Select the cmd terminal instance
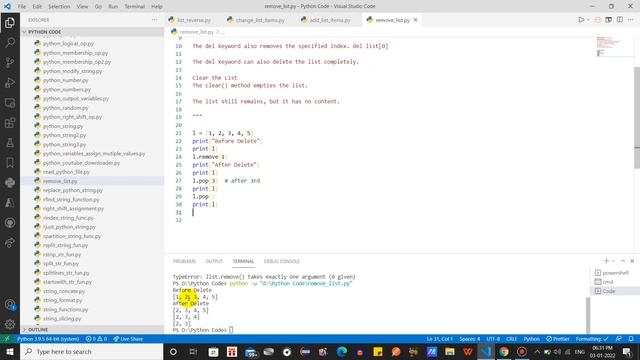Image resolution: width=640 pixels, height=360 pixels. 614,282
